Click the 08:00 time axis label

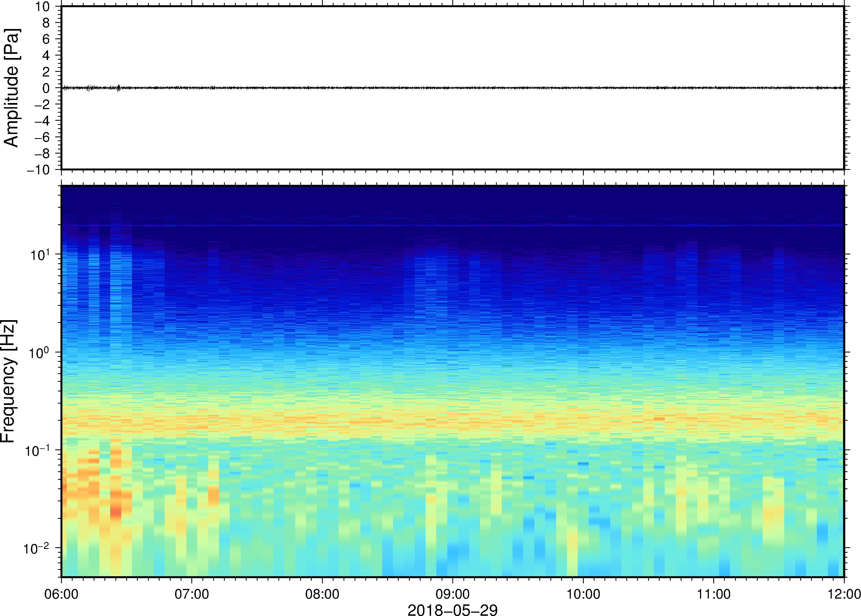tap(322, 594)
